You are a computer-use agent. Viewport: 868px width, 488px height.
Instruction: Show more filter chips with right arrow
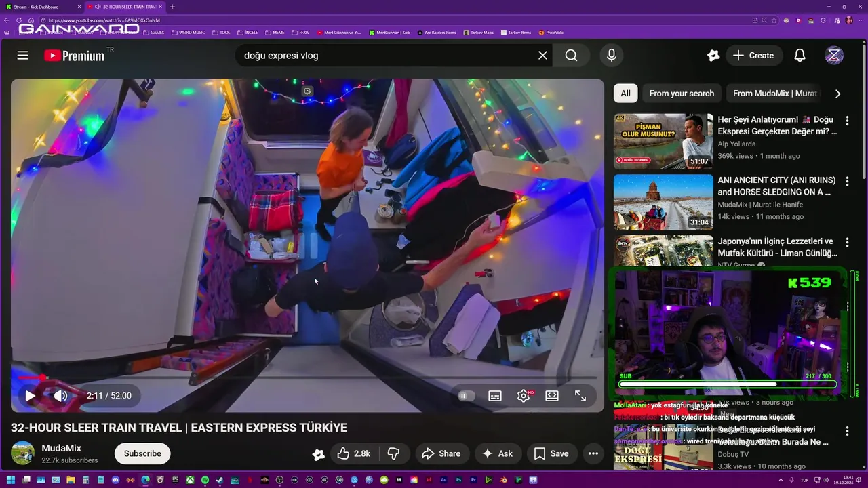(837, 94)
